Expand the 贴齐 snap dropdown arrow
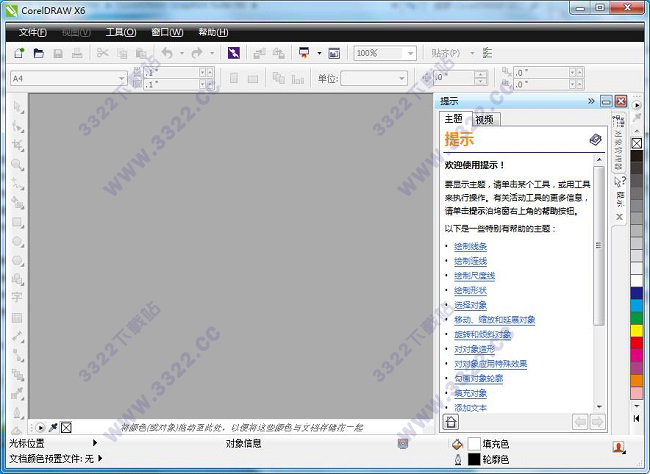650x474 pixels. (x=472, y=53)
